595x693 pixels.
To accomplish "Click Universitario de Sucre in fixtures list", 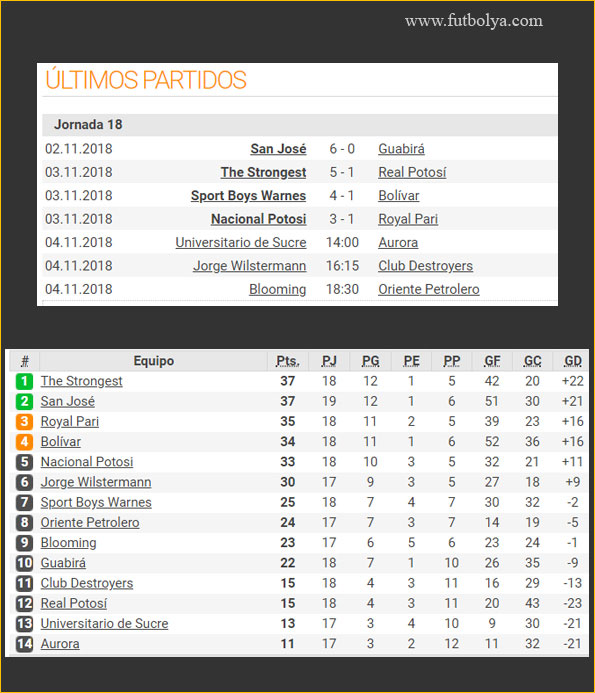I will [x=241, y=243].
